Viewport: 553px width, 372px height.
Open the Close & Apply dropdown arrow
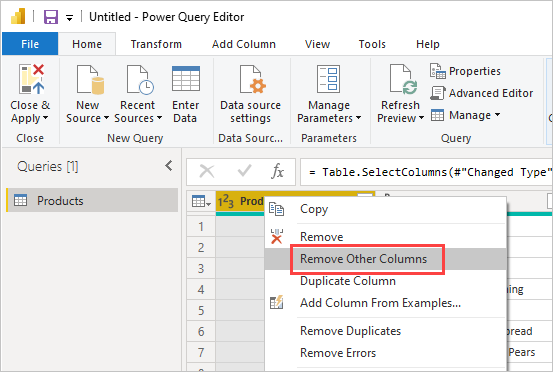click(x=45, y=118)
